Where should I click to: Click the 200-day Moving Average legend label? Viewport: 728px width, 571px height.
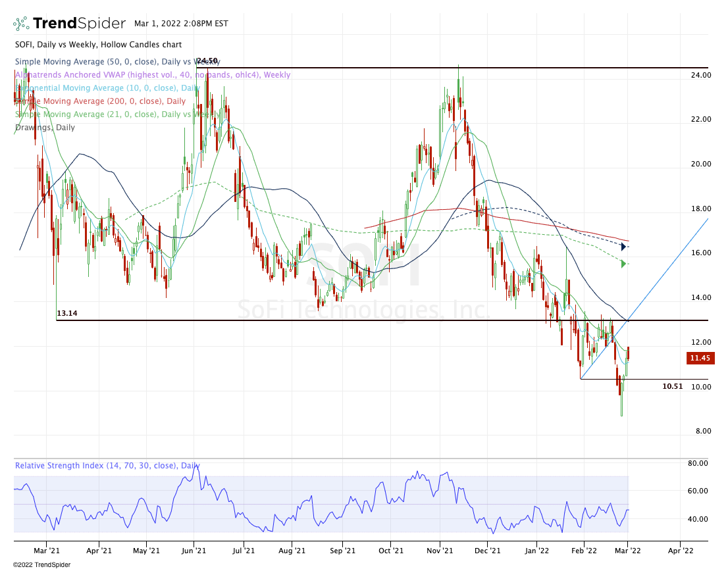click(100, 101)
